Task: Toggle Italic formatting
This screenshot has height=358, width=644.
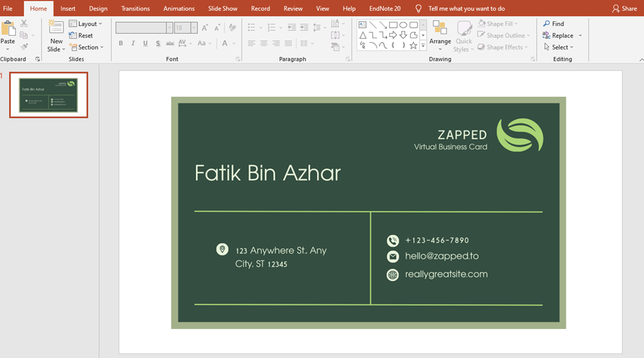Action: click(x=133, y=43)
